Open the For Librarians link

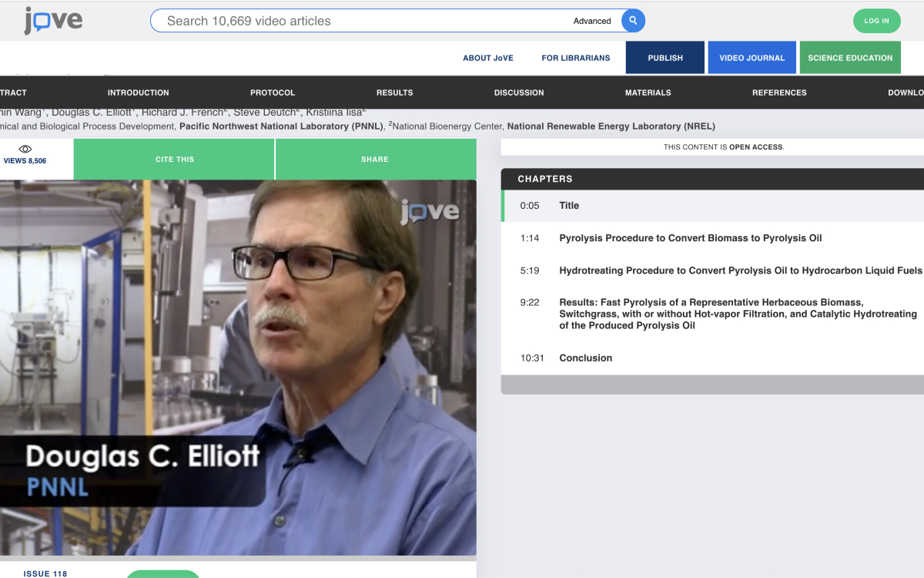coord(575,58)
